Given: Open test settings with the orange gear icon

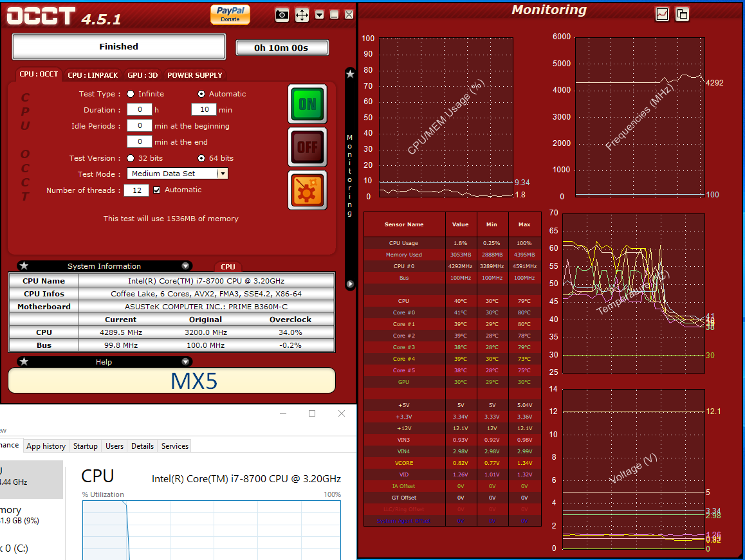Looking at the screenshot, I should tap(308, 190).
